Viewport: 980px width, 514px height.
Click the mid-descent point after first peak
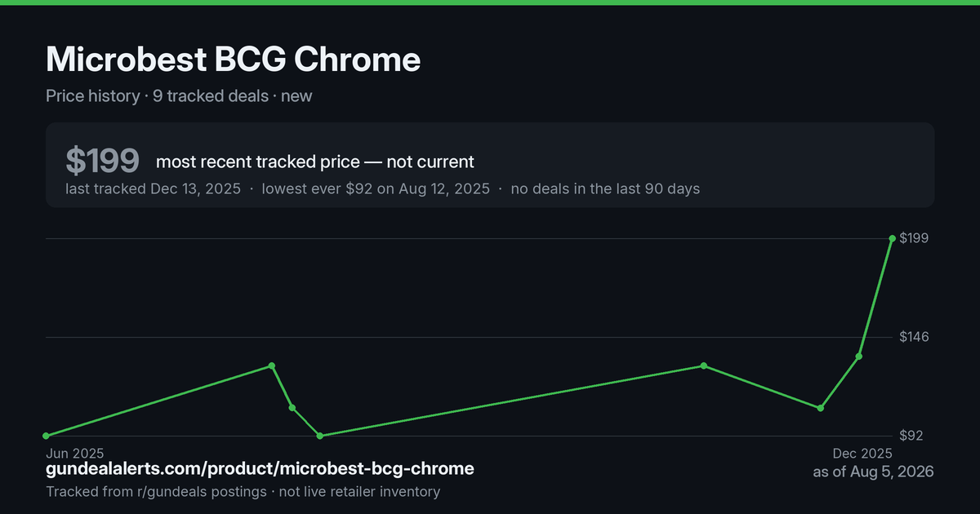coord(292,408)
